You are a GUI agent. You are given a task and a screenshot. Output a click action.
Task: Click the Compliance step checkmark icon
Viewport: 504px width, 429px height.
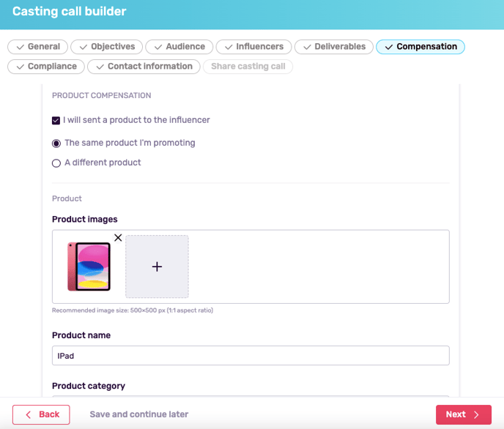[x=20, y=67]
